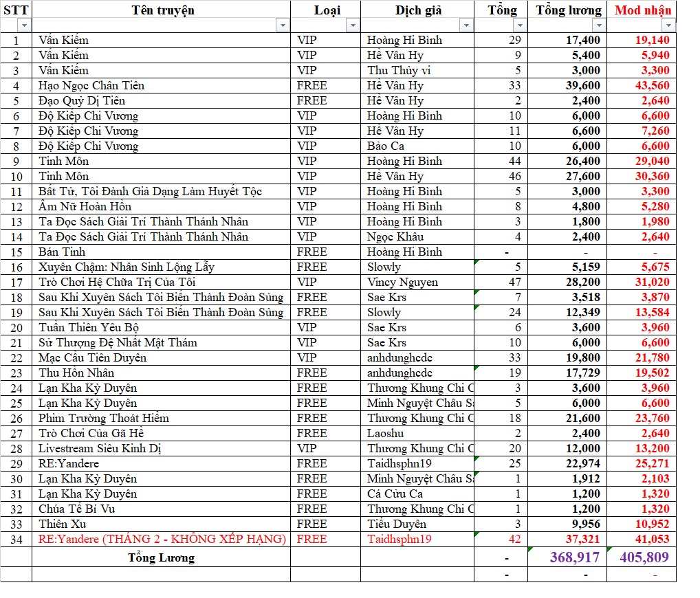This screenshot has height=598, width=700.
Task: Expand the Tổng column filter dropdown
Action: coord(519,25)
